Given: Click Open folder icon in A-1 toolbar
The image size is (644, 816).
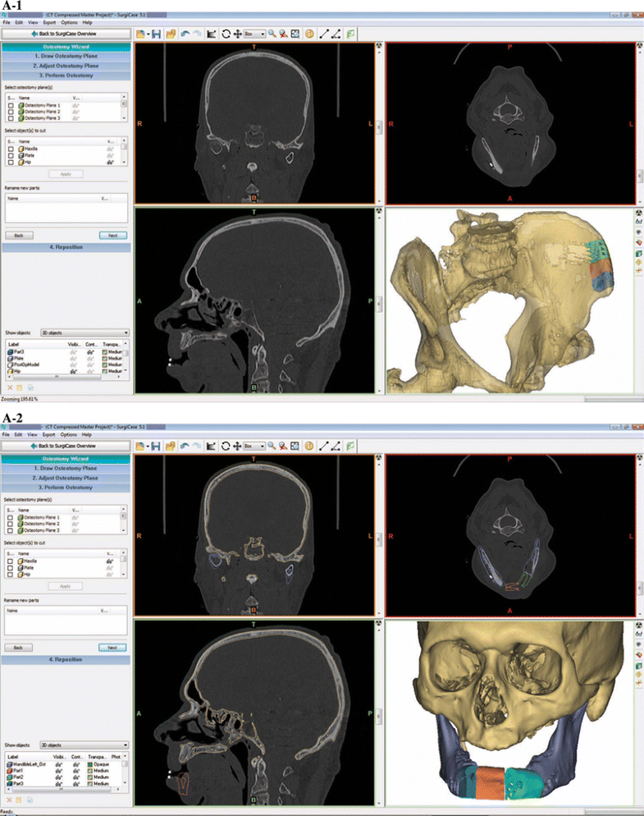Looking at the screenshot, I should pyautogui.click(x=171, y=34).
